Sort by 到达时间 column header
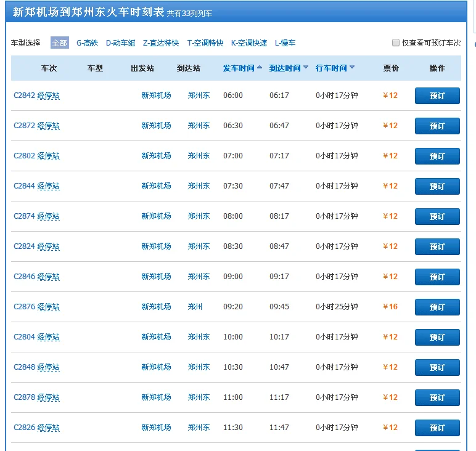 coord(289,68)
